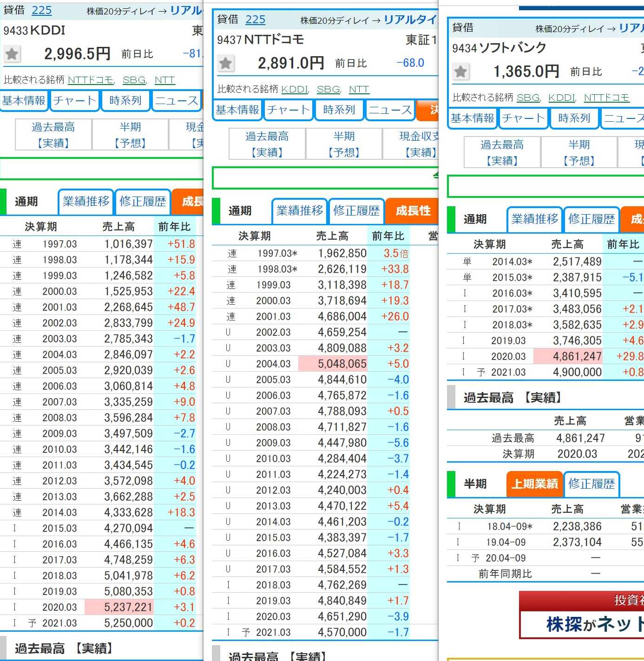Screen dimensions: 644x661
Task: Select the 業績推移 tab in the KDDI panel
Action: coord(86,202)
